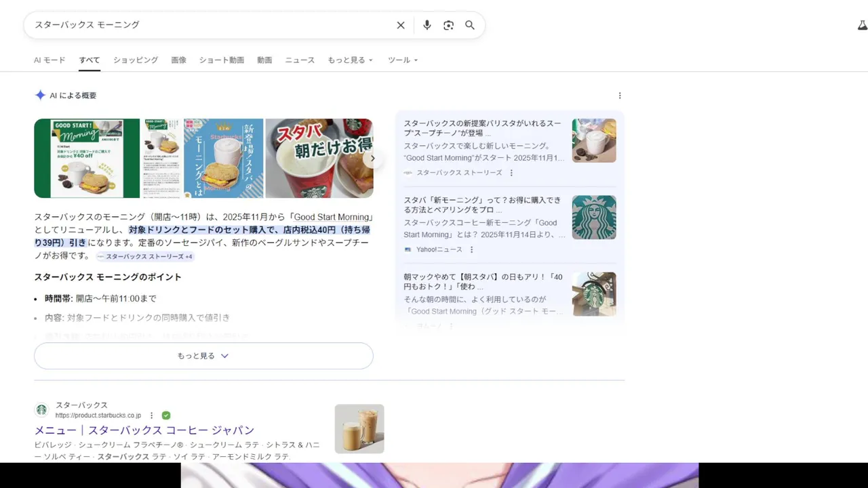Open the 朝マックやめて【朝スタバ】 article
The image size is (868, 488).
(484, 282)
